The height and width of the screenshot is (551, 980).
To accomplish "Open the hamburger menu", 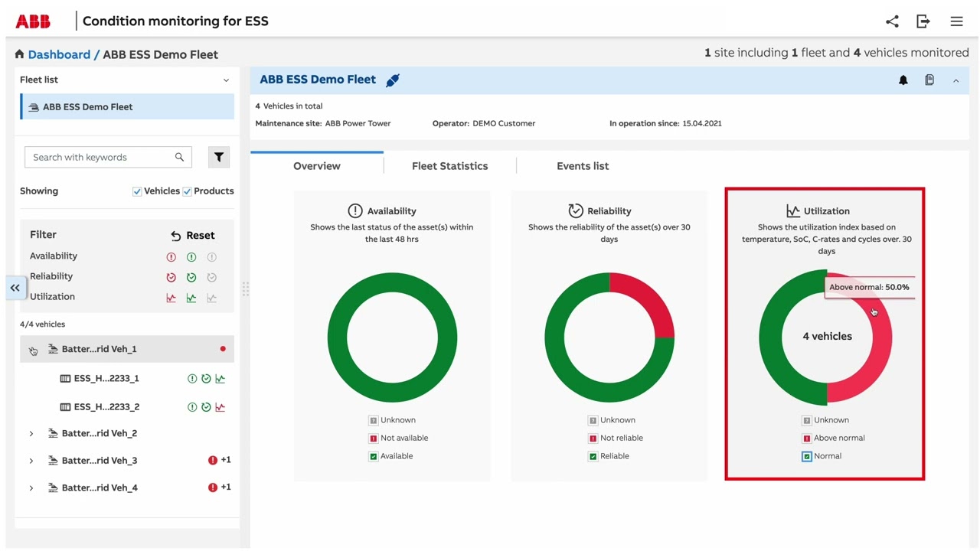I will pos(956,21).
